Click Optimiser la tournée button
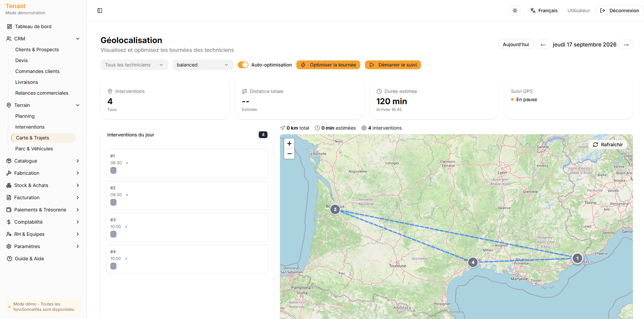Screen dimensions: 644x319 click(x=328, y=65)
